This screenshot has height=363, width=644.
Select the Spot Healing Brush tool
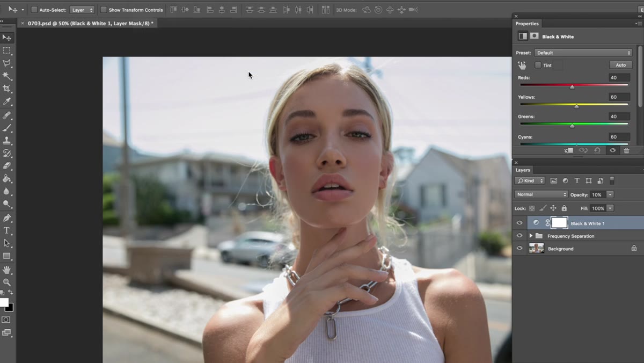point(6,115)
